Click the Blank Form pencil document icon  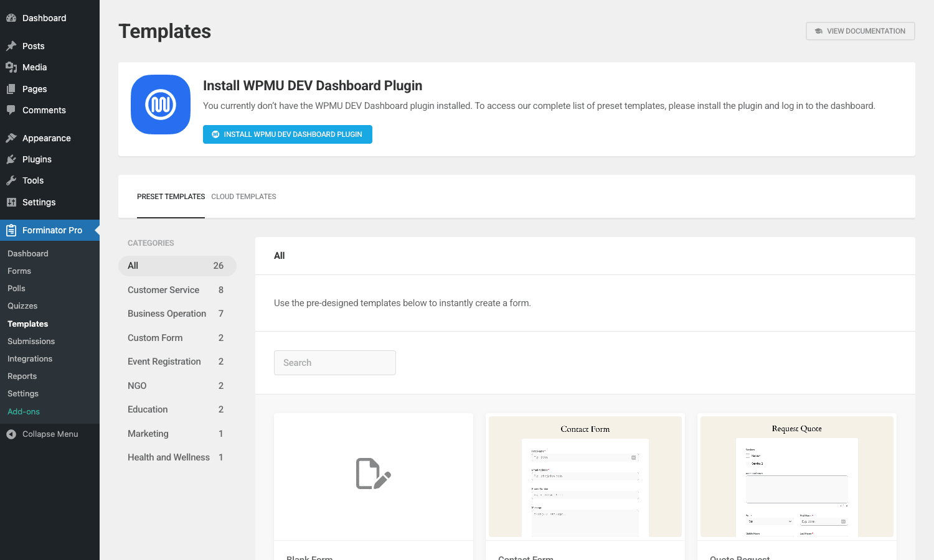tap(374, 474)
